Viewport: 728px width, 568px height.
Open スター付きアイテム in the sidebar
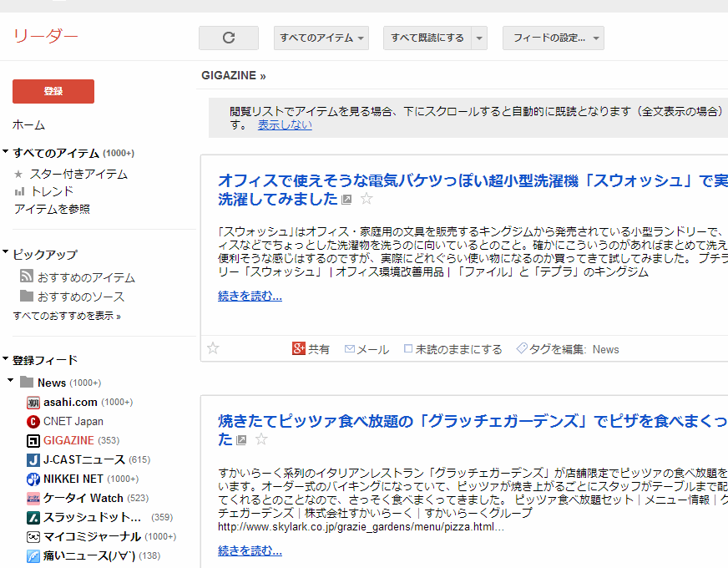click(78, 174)
